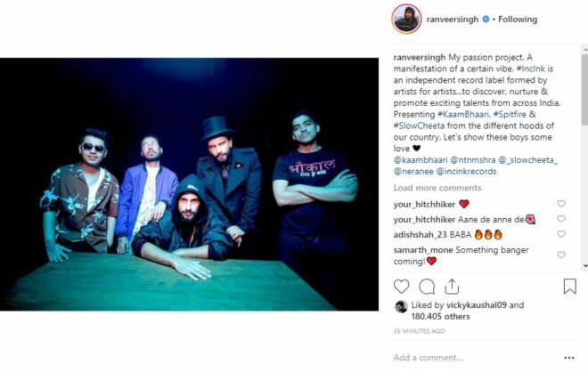This screenshot has width=588, height=372.
Task: Click the comments scrollbar down arrow
Action: 585,266
